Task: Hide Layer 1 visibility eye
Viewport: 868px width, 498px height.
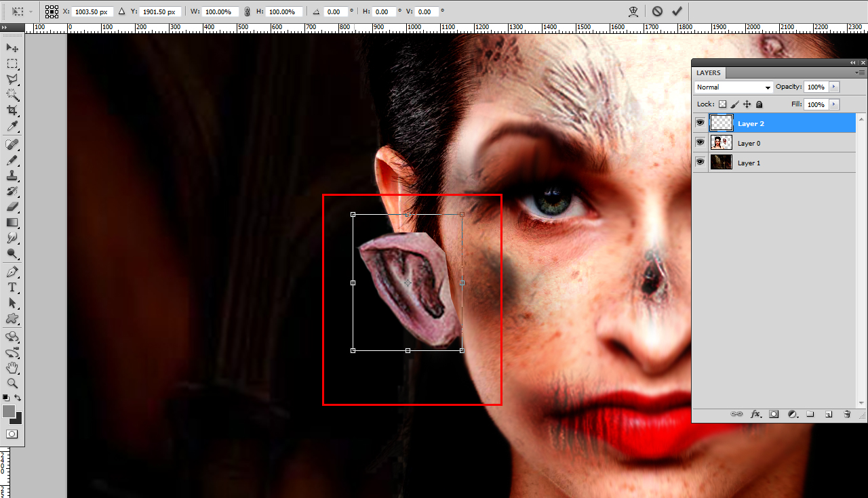Action: click(700, 162)
